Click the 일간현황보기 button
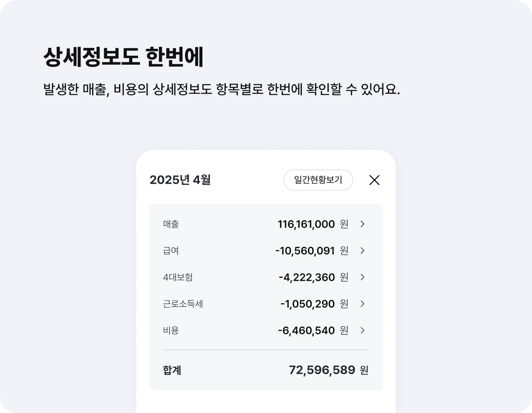 click(x=318, y=180)
